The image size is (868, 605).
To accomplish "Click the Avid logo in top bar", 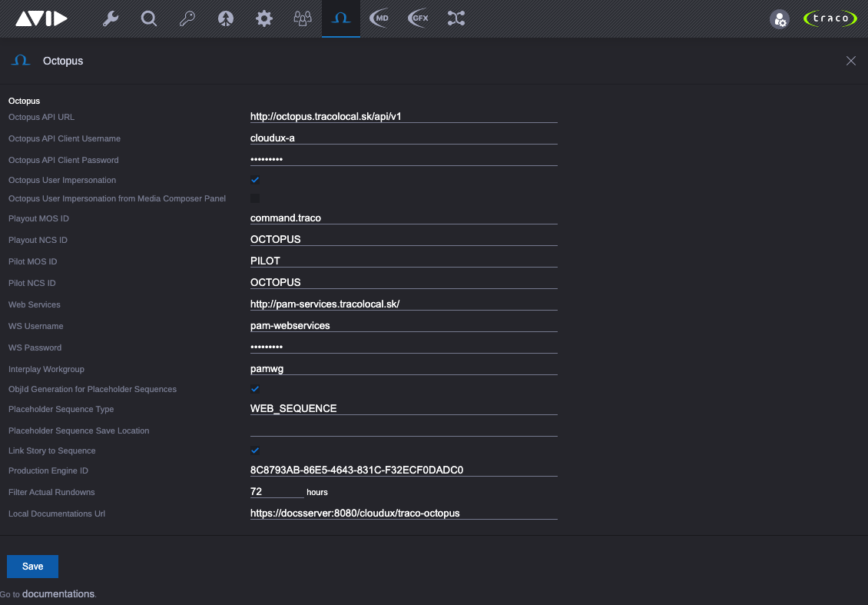I will 41,19.
